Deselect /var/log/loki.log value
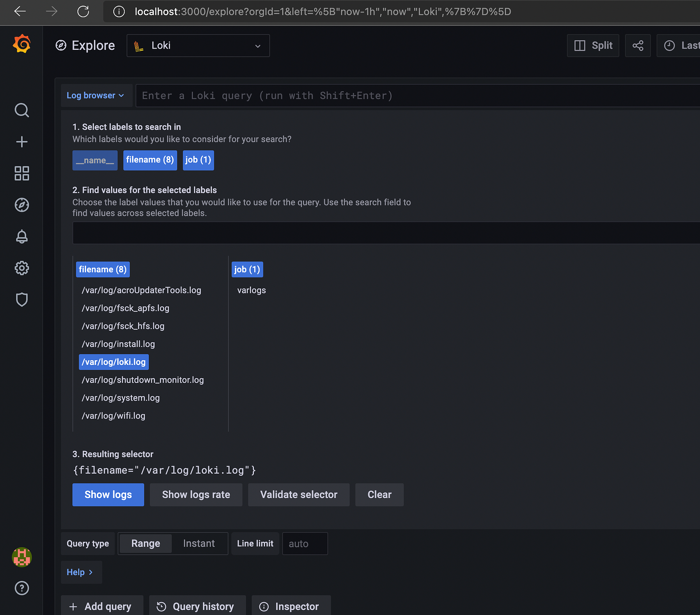 point(114,362)
